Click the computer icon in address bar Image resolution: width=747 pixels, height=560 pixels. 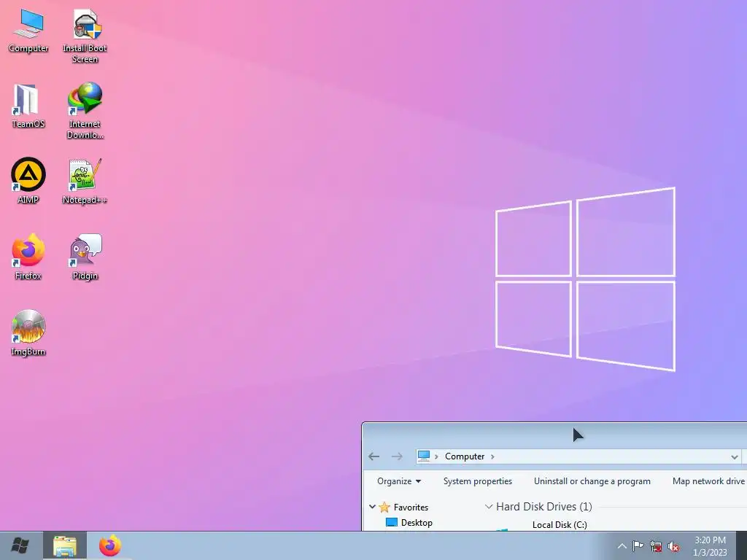pyautogui.click(x=424, y=456)
